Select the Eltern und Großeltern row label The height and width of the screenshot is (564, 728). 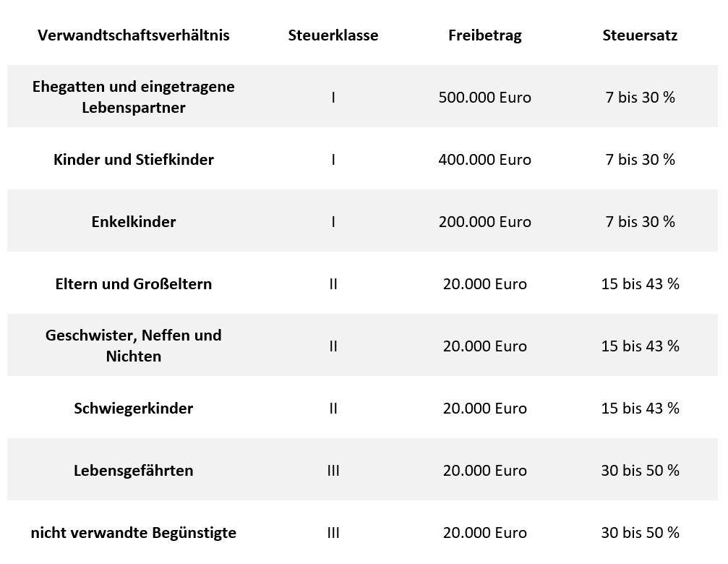click(134, 284)
